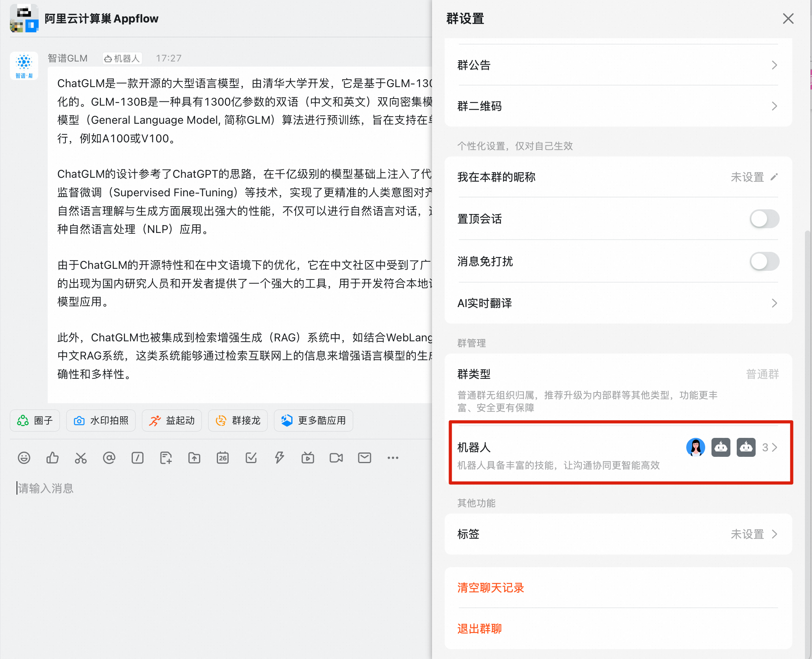Edit my group nickname pencil icon
Viewport: 812px width, 659px height.
774,177
